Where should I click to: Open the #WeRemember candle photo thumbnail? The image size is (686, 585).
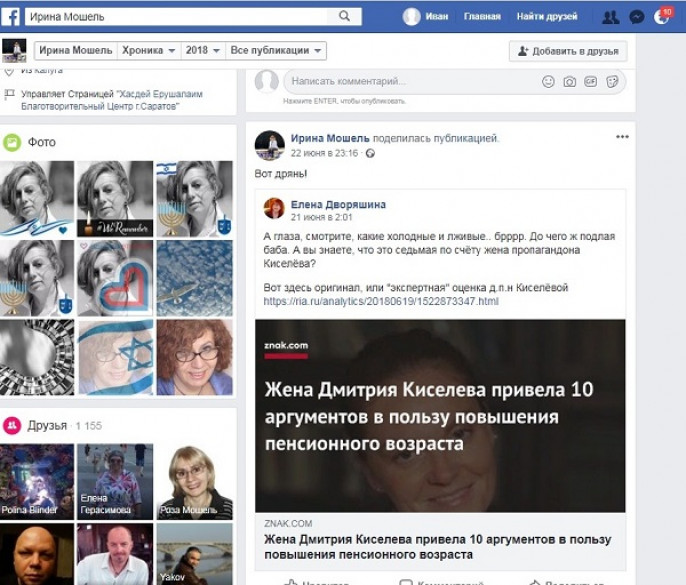[x=116, y=199]
